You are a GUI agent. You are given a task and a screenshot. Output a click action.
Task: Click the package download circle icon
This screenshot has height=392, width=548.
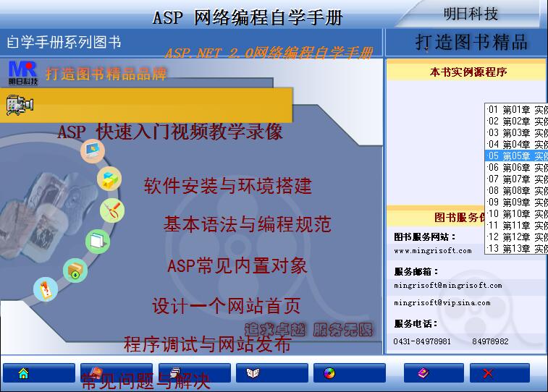click(x=75, y=270)
